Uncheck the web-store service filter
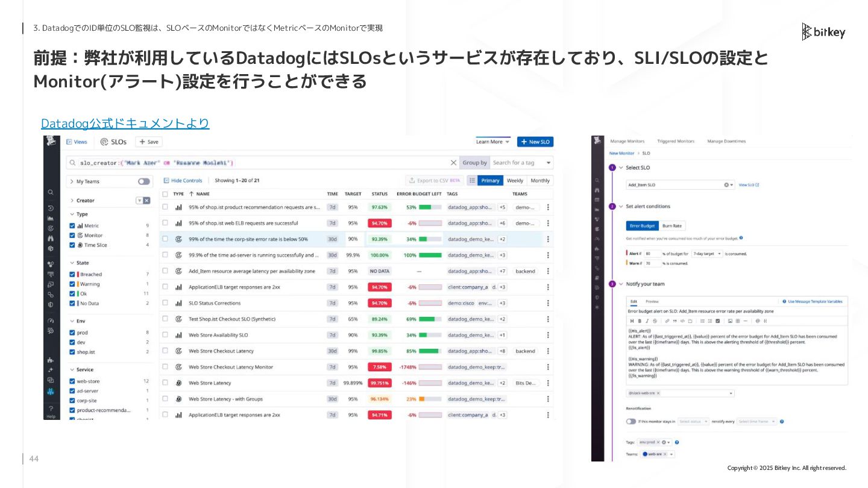 [x=72, y=381]
